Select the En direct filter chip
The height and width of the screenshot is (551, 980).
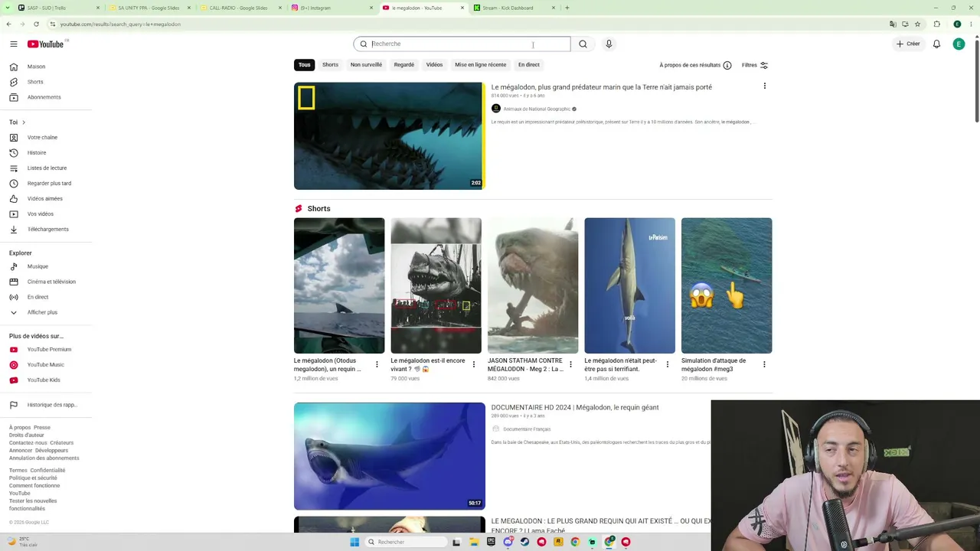tap(528, 65)
